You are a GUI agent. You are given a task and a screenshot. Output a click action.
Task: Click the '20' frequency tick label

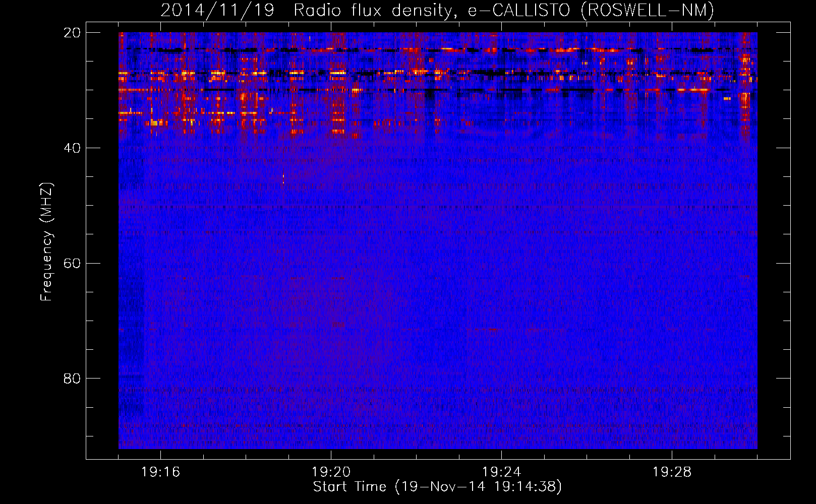(x=72, y=33)
